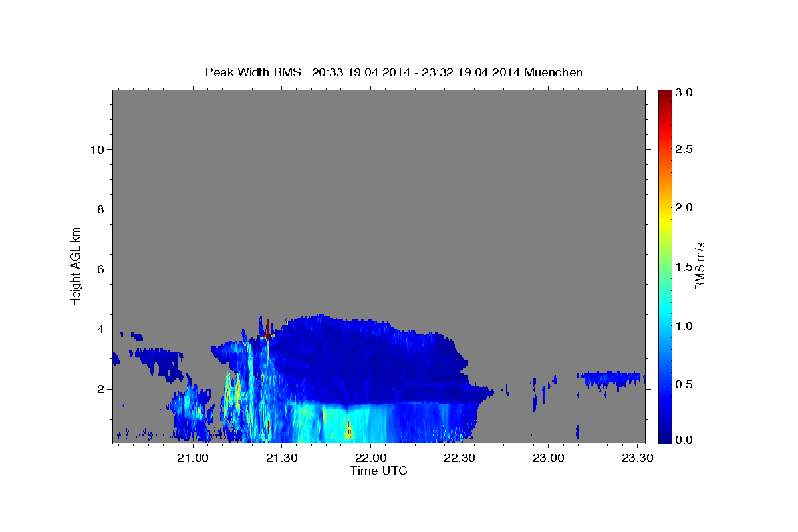This screenshot has height=532, width=798.
Task: Click the height tick label 4
Action: [x=101, y=329]
